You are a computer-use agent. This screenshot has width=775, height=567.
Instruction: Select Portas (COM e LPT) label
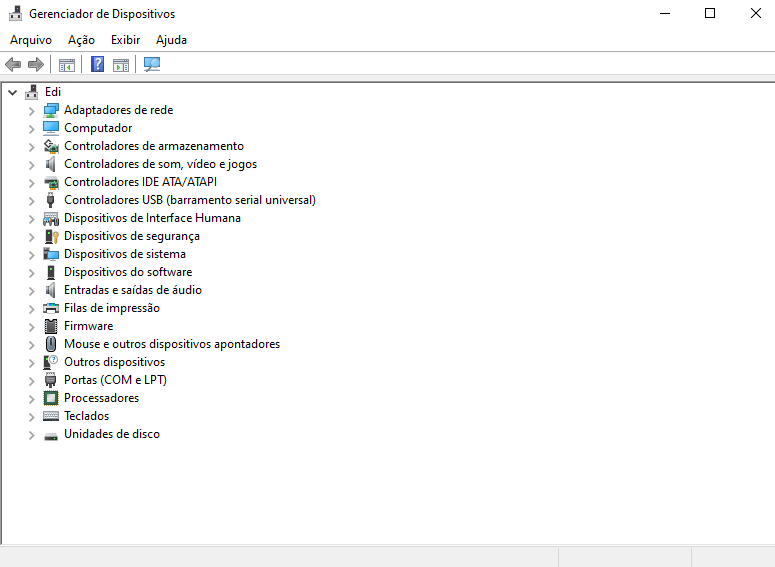point(116,380)
